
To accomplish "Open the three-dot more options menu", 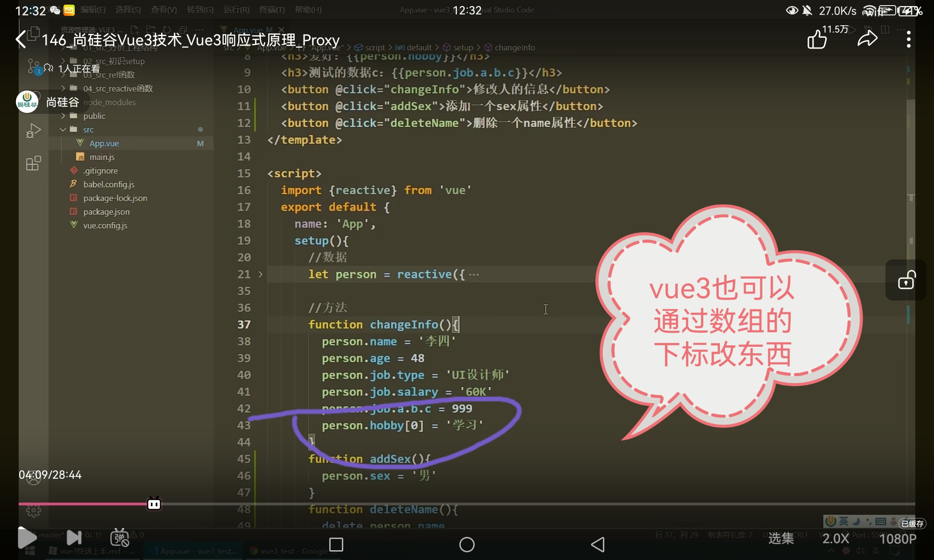I will click(908, 39).
